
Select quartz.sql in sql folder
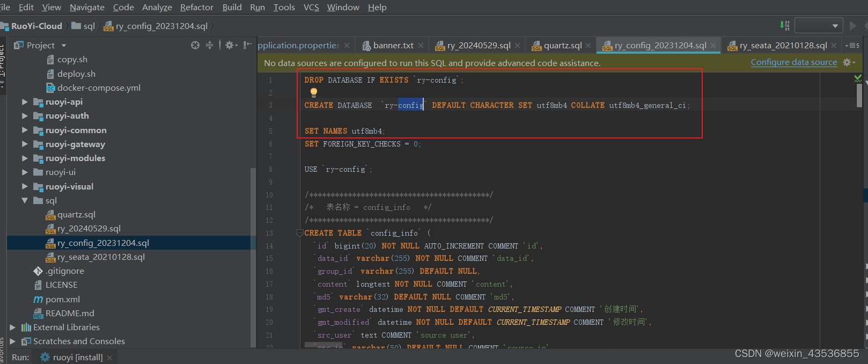tap(76, 214)
